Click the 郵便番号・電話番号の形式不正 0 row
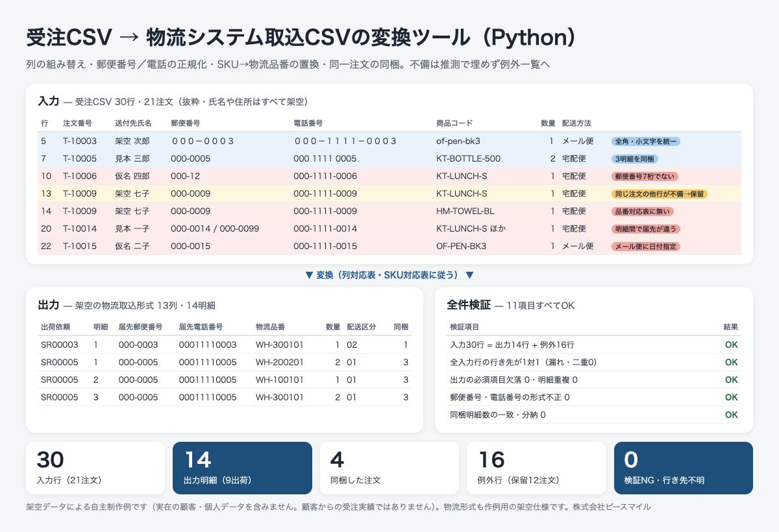Image resolution: width=779 pixels, height=532 pixels. 594,397
